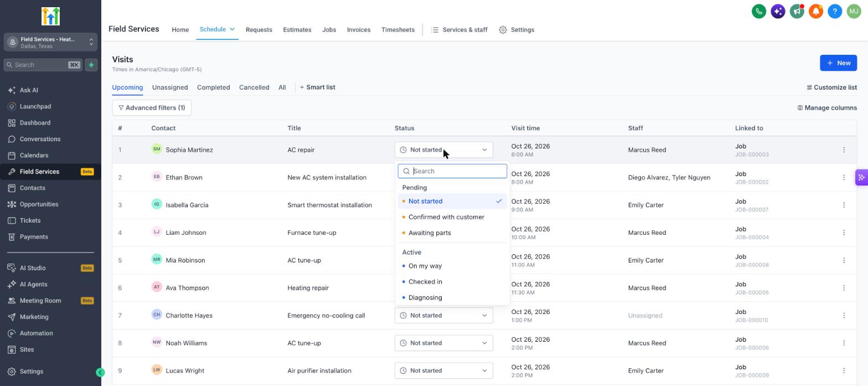Collapse the sidebar with green arrow button

coord(100,373)
